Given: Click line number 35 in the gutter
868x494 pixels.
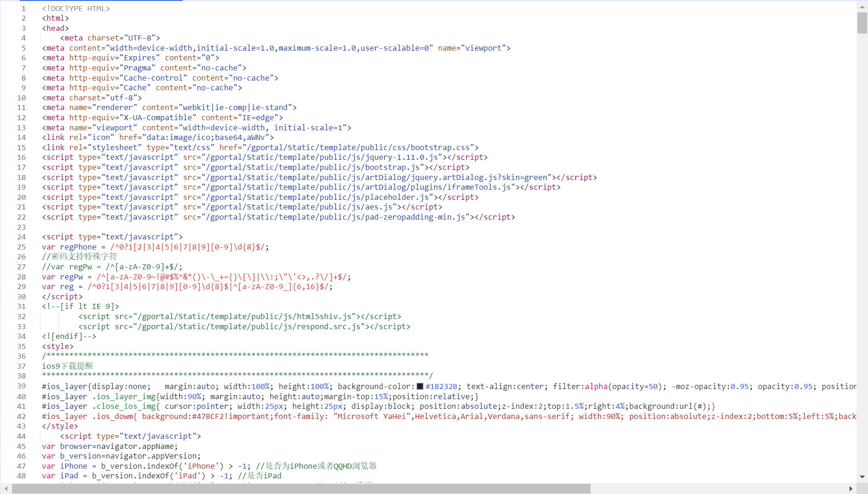Looking at the screenshot, I should click(22, 346).
